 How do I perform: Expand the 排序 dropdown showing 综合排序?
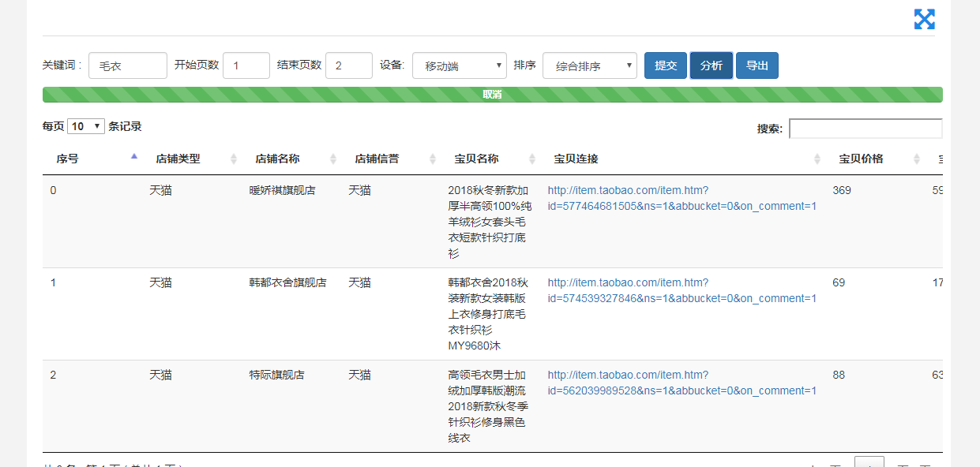(589, 66)
